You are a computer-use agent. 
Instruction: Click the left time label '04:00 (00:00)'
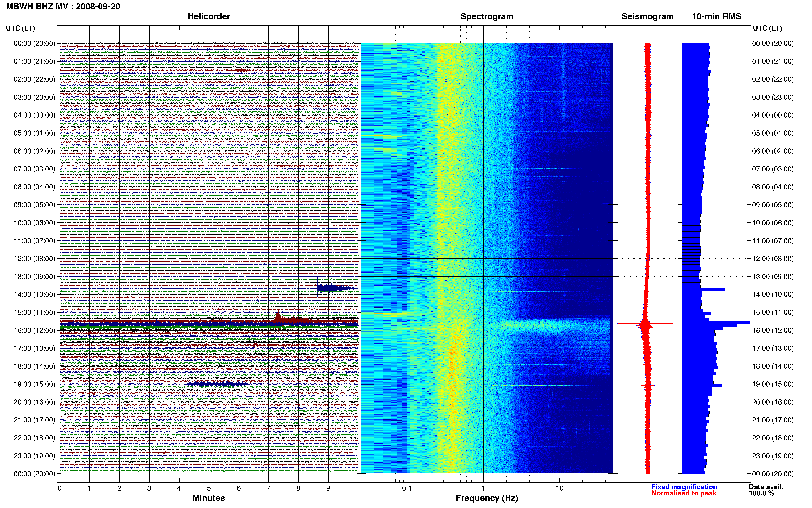[x=34, y=115]
